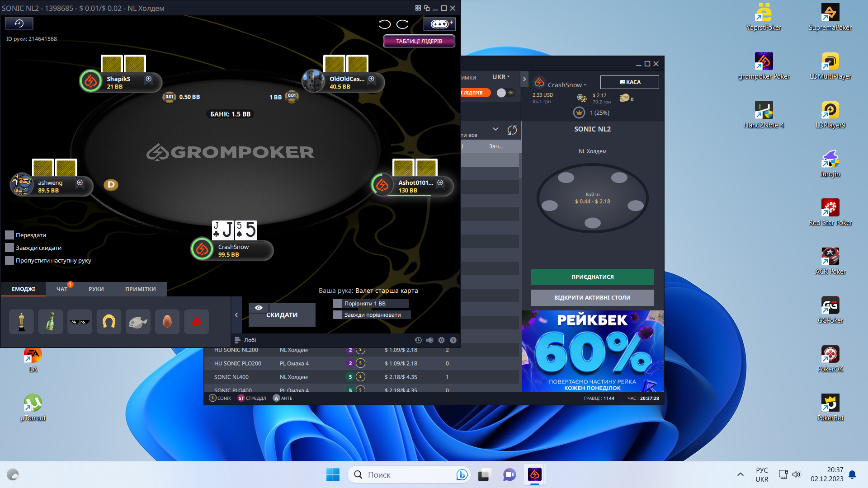Click the РЕЙКБЕК 60% promo banner
Viewport: 868px width, 488px height.
[x=592, y=351]
